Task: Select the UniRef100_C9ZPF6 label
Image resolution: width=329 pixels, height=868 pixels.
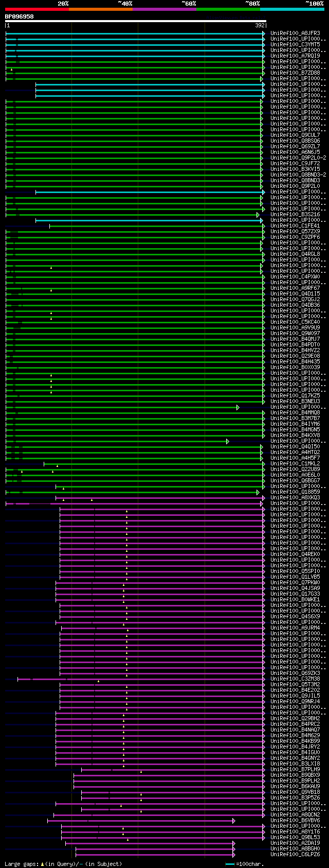Action: point(295,237)
